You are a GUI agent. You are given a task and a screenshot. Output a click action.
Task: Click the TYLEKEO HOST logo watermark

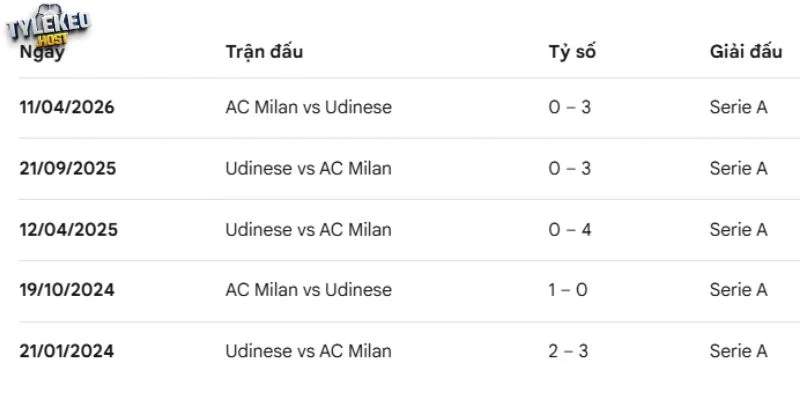pyautogui.click(x=48, y=26)
